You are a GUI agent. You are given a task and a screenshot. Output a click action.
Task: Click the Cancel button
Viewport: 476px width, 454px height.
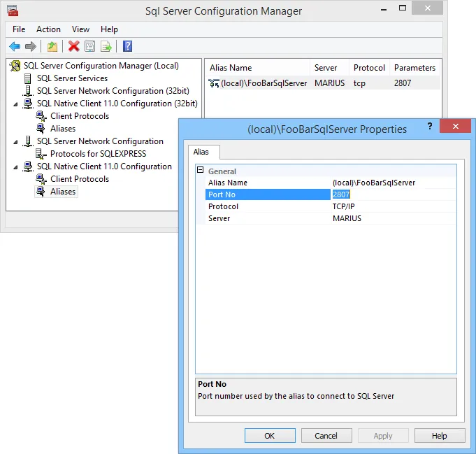(326, 436)
